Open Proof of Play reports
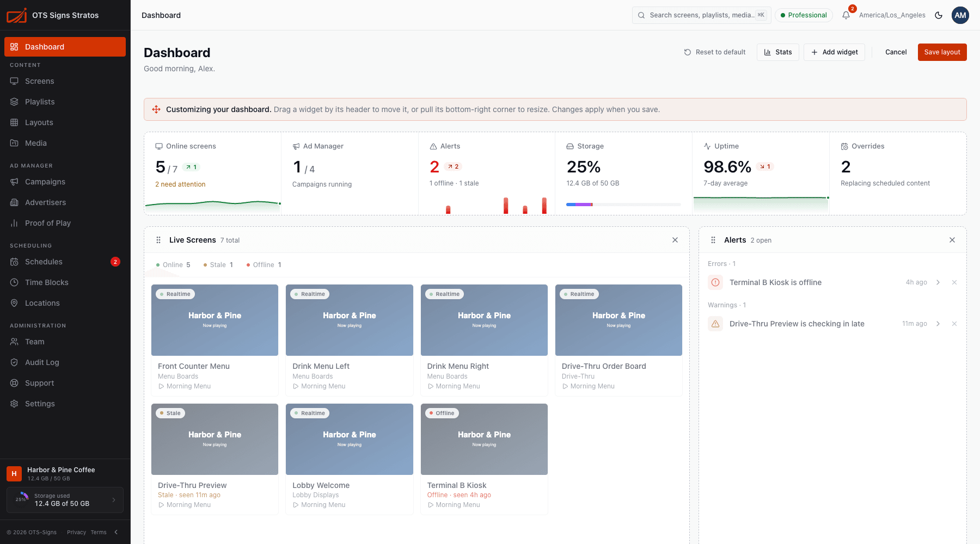This screenshot has height=544, width=980. (x=65, y=223)
